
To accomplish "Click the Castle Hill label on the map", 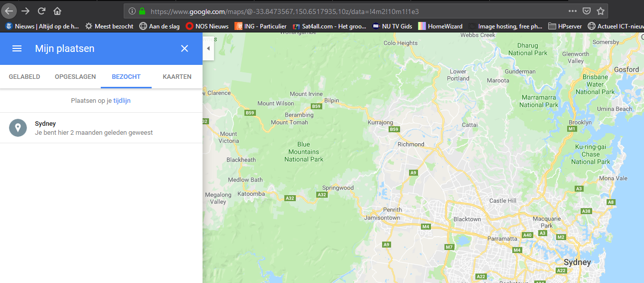I will [x=502, y=201].
